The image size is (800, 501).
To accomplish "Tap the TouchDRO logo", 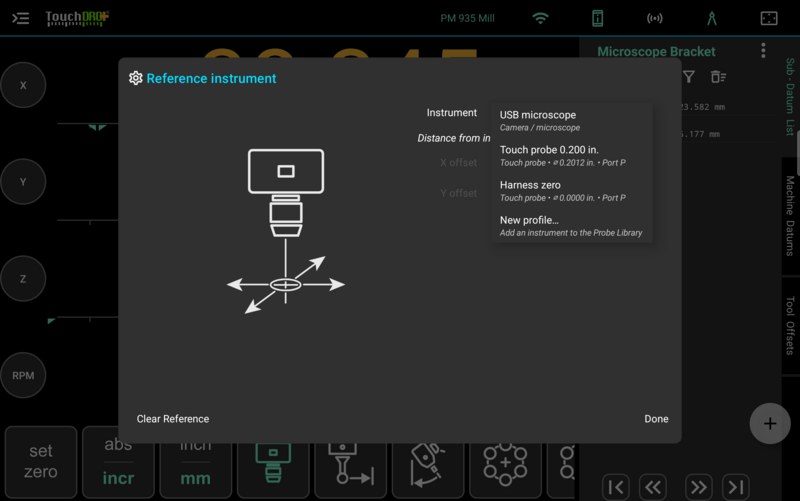I will (77, 18).
